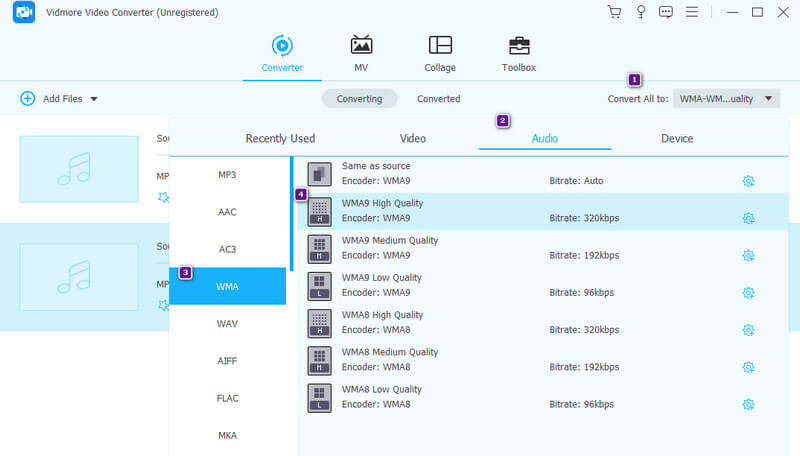Screen dimensions: 800x456
Task: Open settings gear for WMA9 High Quality
Action: tap(748, 218)
